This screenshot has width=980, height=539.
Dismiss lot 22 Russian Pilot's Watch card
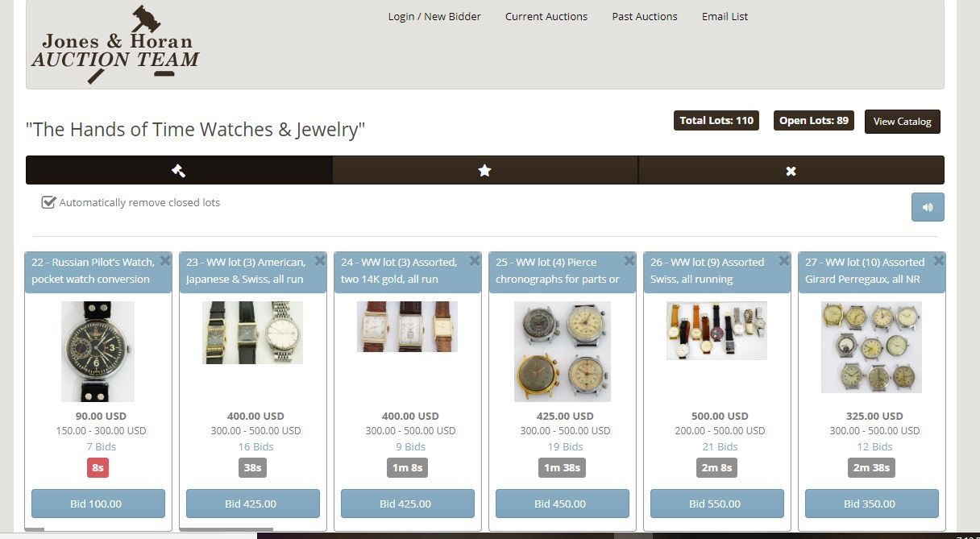(165, 261)
